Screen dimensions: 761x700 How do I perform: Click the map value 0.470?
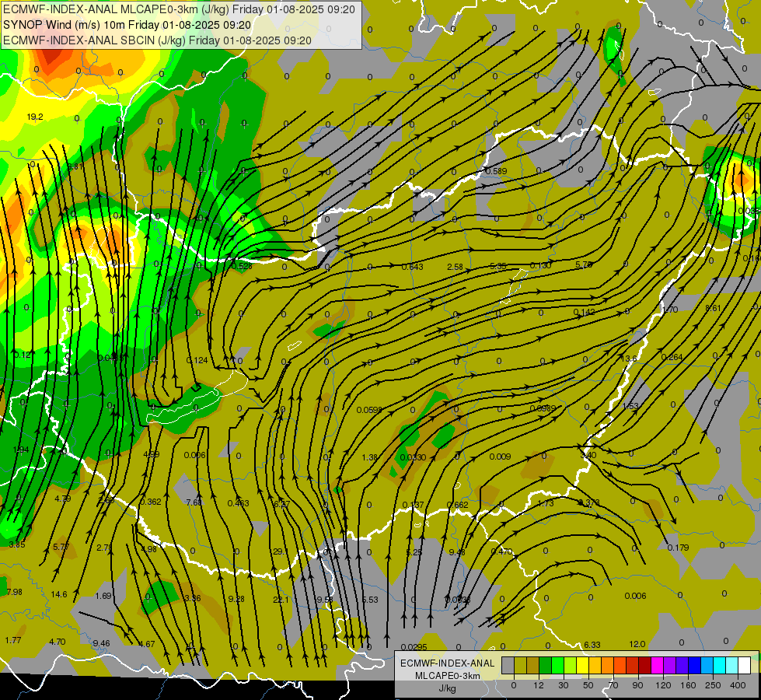(x=501, y=551)
